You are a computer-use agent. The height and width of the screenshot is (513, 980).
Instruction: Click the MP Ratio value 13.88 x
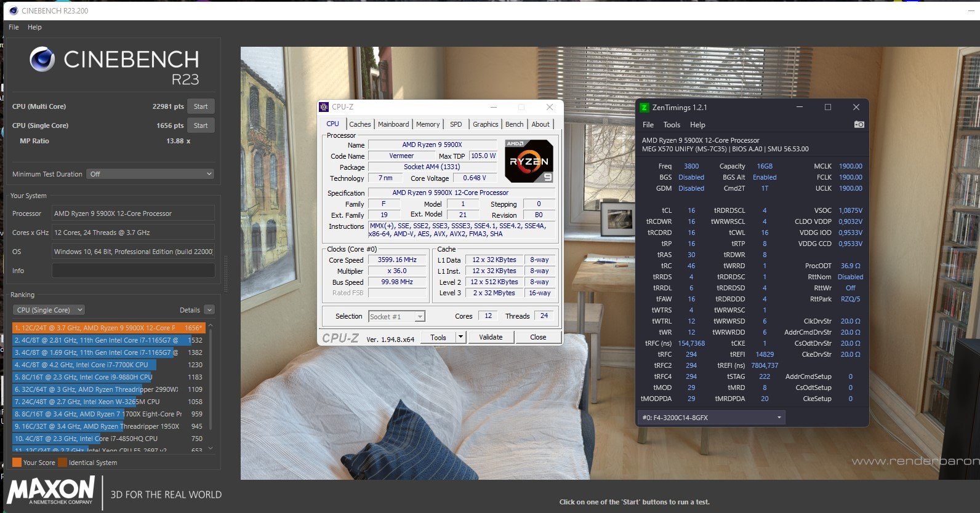pyautogui.click(x=178, y=141)
